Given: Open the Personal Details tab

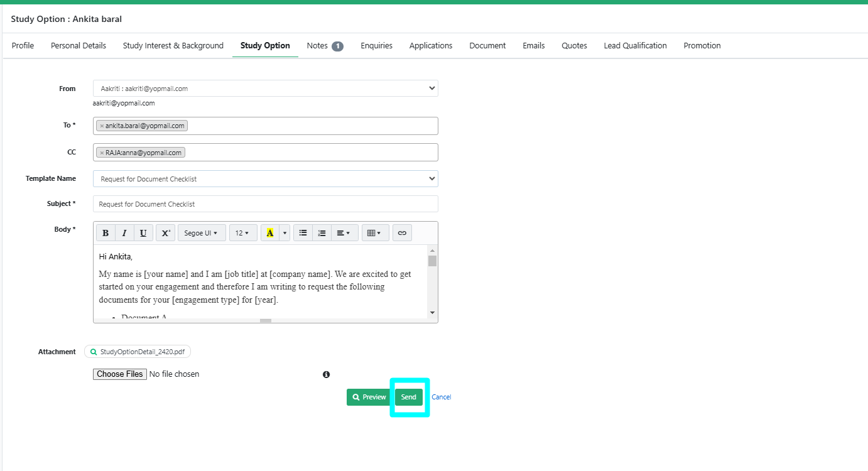Looking at the screenshot, I should 79,46.
